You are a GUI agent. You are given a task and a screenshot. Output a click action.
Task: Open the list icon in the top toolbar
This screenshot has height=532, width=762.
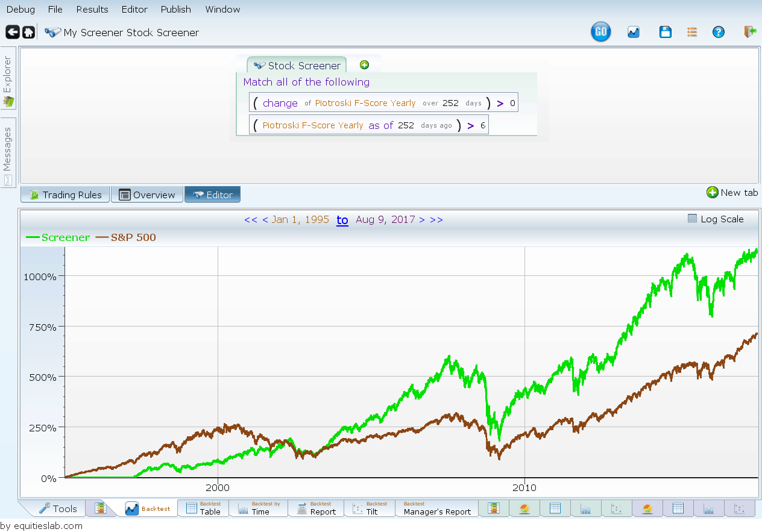(691, 31)
